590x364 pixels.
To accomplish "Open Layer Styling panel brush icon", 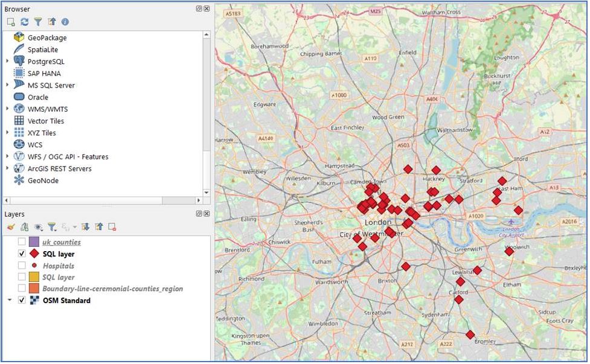I will (11, 227).
